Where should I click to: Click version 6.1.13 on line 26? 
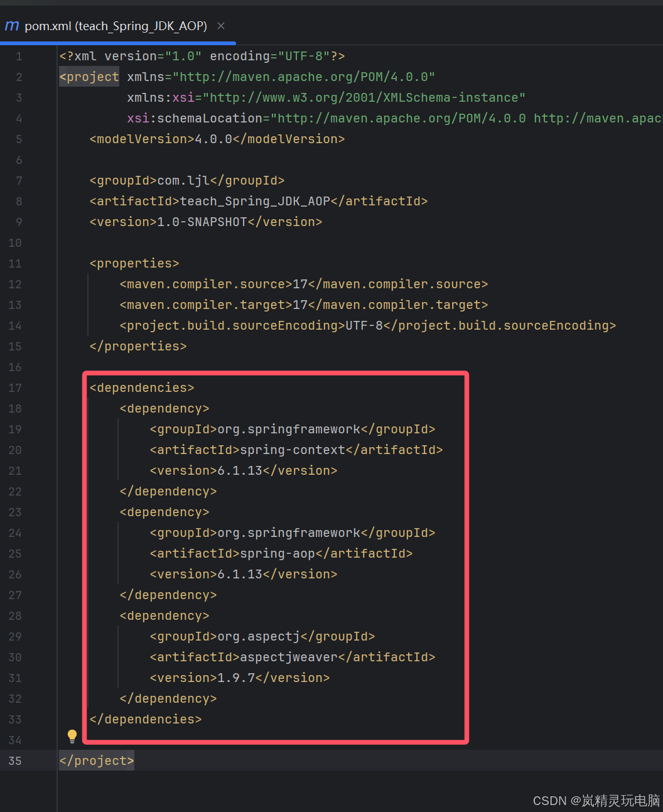pyautogui.click(x=244, y=574)
